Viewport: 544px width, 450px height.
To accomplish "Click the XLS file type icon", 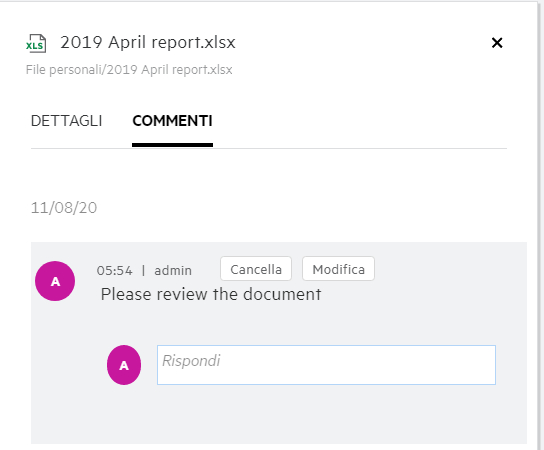I will pyautogui.click(x=36, y=44).
